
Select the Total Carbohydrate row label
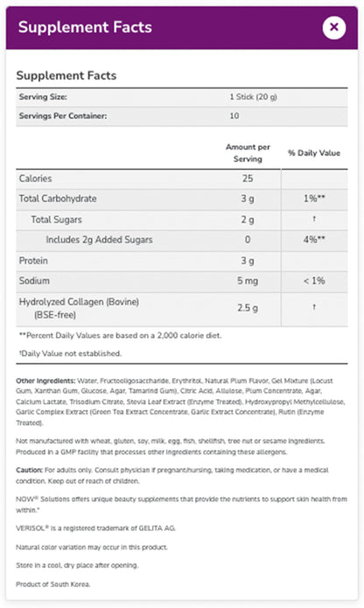point(58,199)
